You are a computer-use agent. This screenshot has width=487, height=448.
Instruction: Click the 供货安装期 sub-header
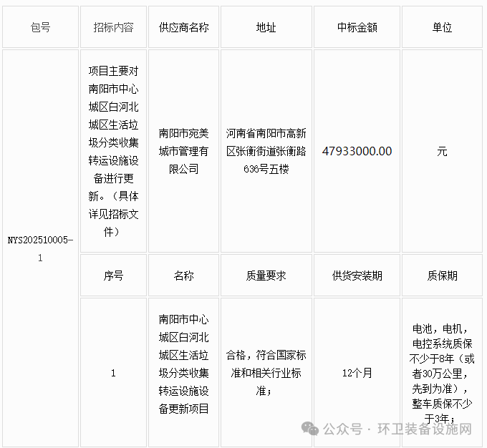click(x=357, y=276)
